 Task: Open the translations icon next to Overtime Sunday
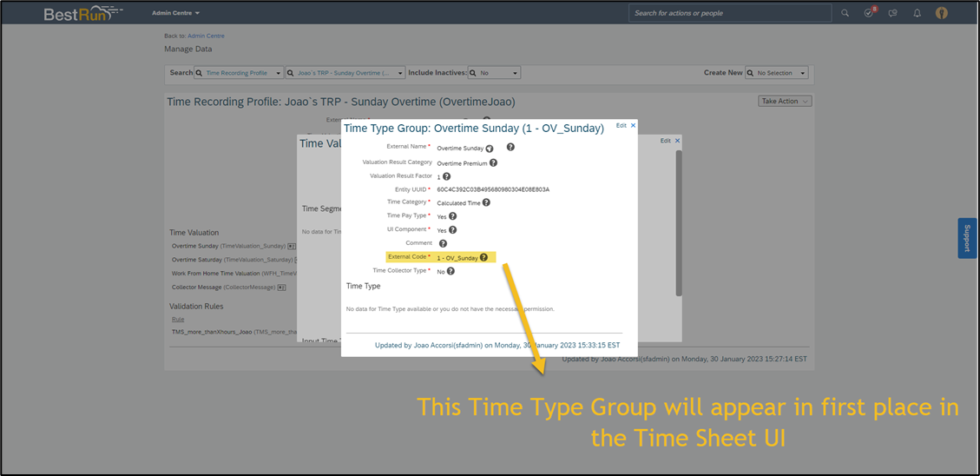coord(490,149)
